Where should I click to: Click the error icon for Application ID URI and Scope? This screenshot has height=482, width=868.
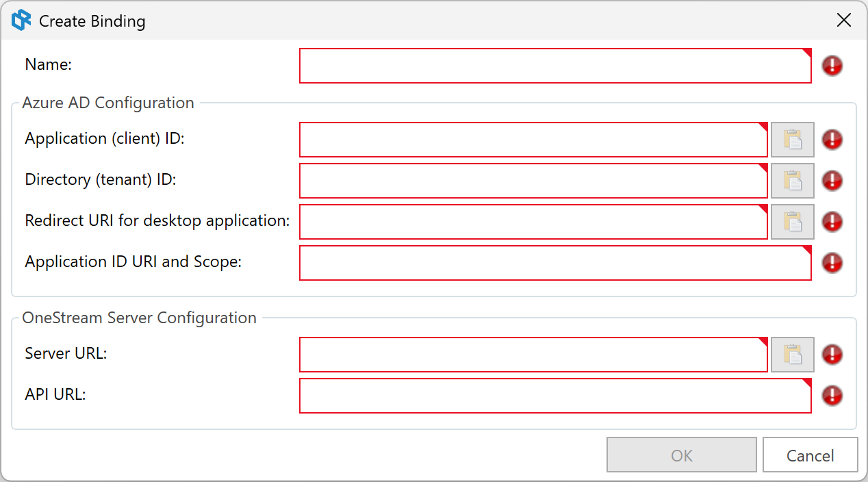click(x=832, y=263)
